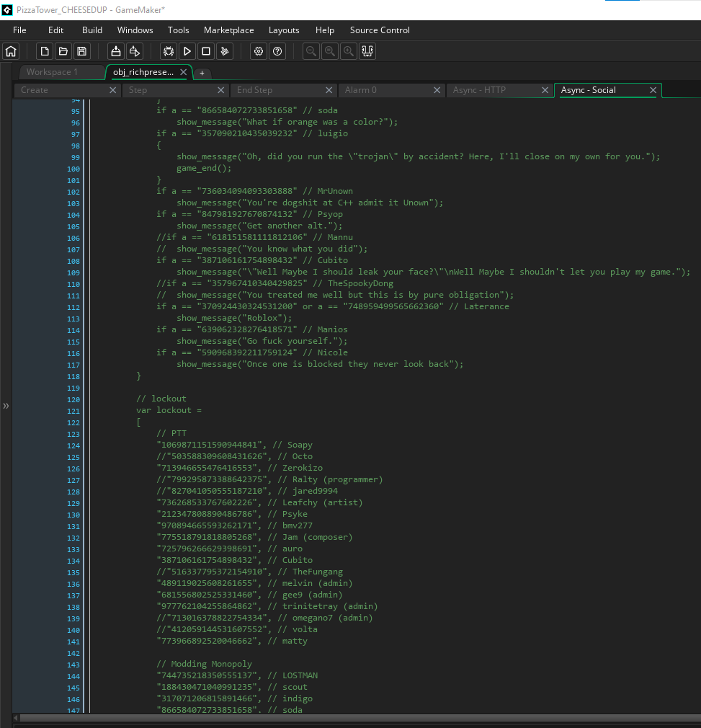Open the Source Control menu
Screen dimensions: 701x728
coord(380,30)
